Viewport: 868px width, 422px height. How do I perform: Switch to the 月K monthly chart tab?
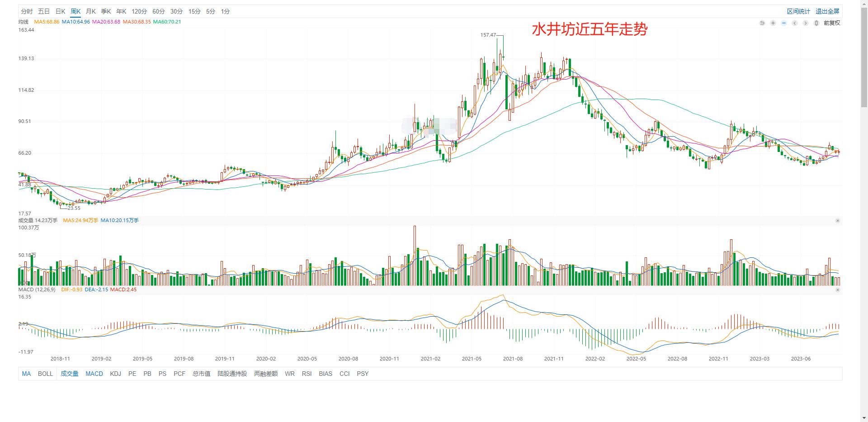(x=90, y=11)
